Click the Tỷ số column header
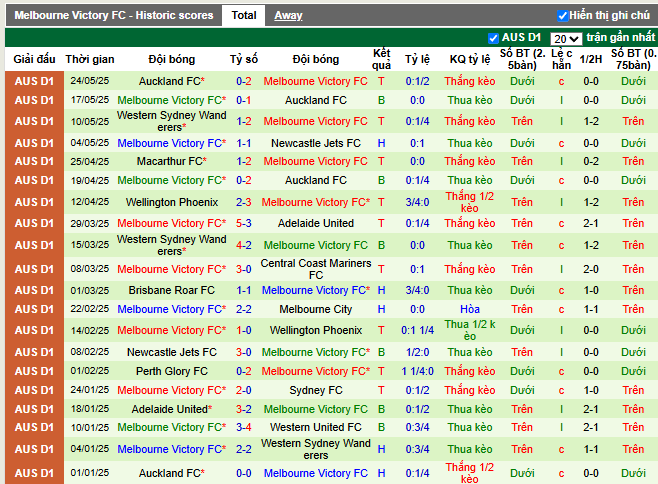This screenshot has width=658, height=484. 243,59
